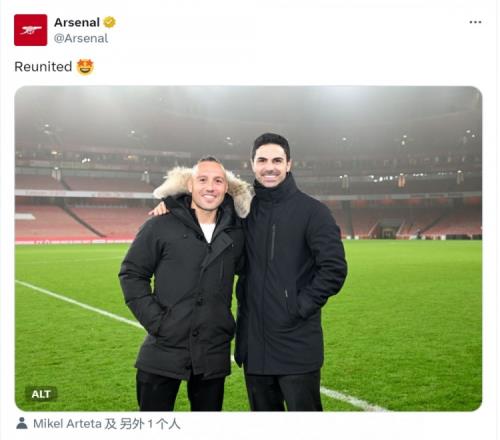
Task: Open the @Arsenal handle link
Action: pos(81,38)
